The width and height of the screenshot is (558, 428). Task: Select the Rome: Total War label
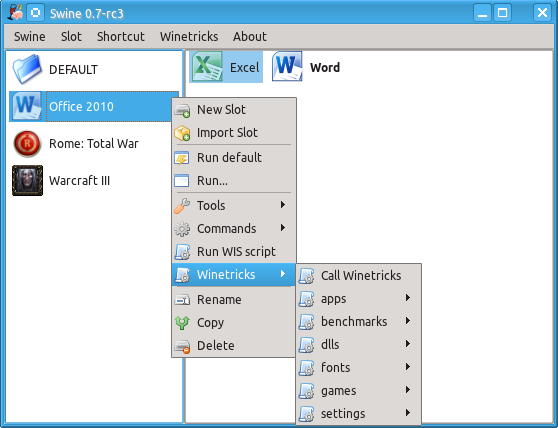pyautogui.click(x=94, y=144)
